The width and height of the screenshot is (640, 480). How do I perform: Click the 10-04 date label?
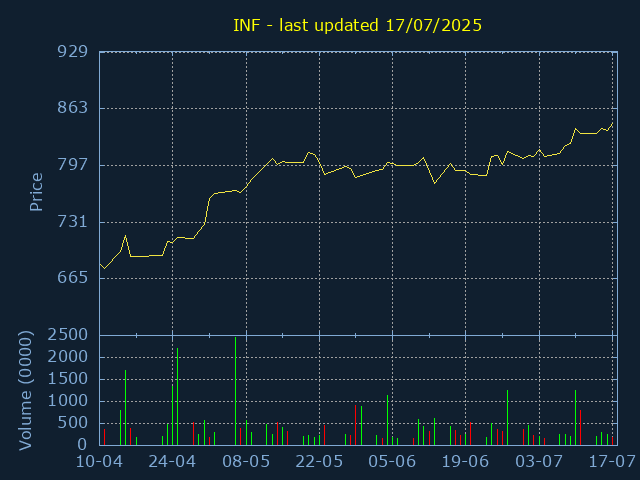100,462
